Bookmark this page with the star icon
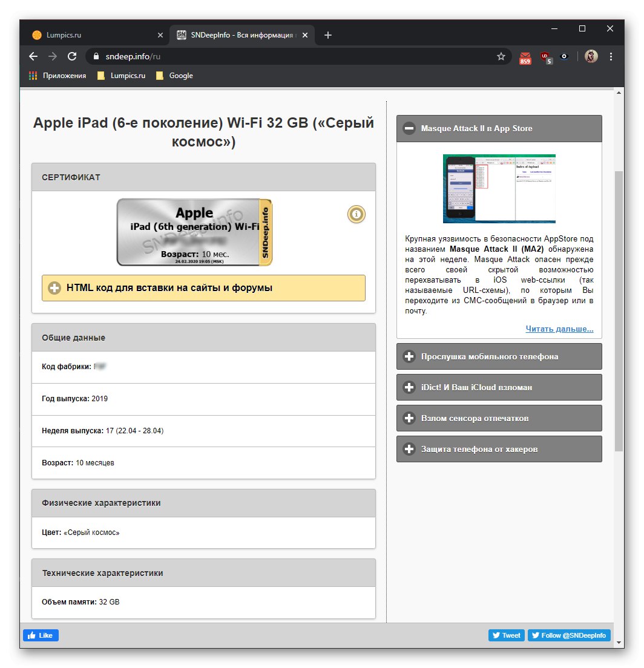The image size is (644, 668). (501, 57)
